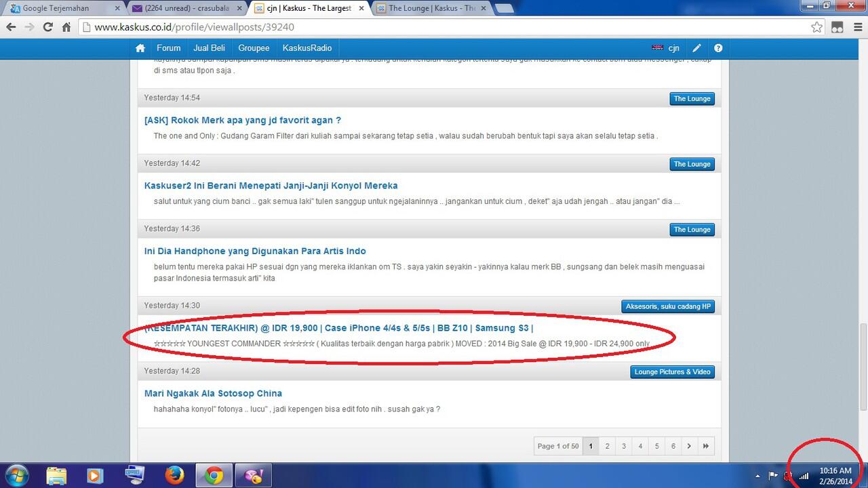Click The Lounge tag at Yesterday 14:36
The image size is (868, 488).
(x=692, y=230)
